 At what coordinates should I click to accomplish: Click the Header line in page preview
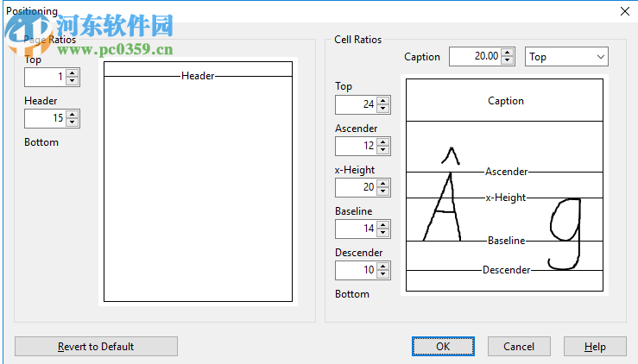(198, 76)
